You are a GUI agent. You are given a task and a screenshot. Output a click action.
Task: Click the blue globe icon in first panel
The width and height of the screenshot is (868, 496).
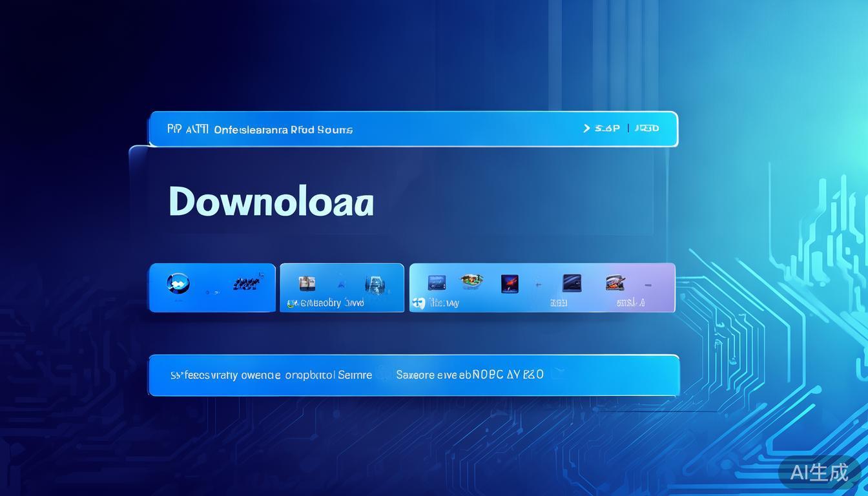click(177, 284)
